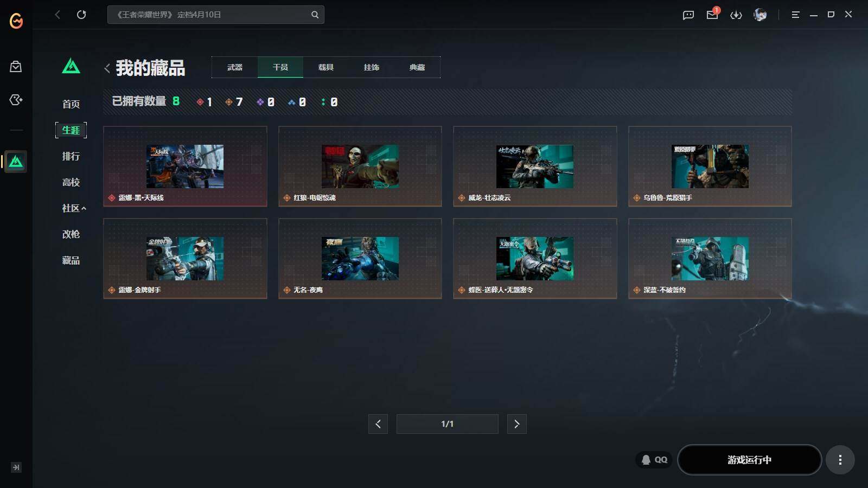The image size is (868, 488).
Task: Switch to the 干员 tab
Action: pyautogui.click(x=280, y=67)
